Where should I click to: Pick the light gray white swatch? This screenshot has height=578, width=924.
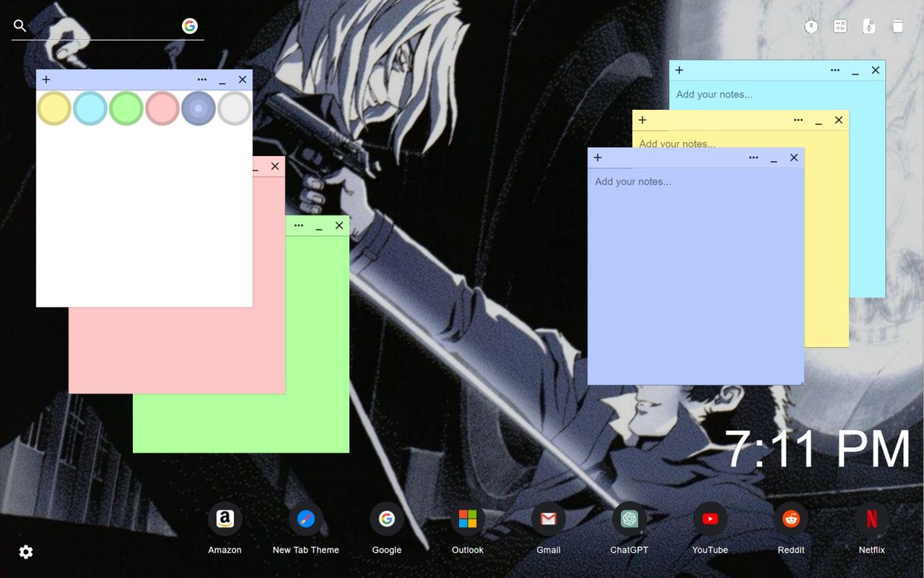click(235, 108)
